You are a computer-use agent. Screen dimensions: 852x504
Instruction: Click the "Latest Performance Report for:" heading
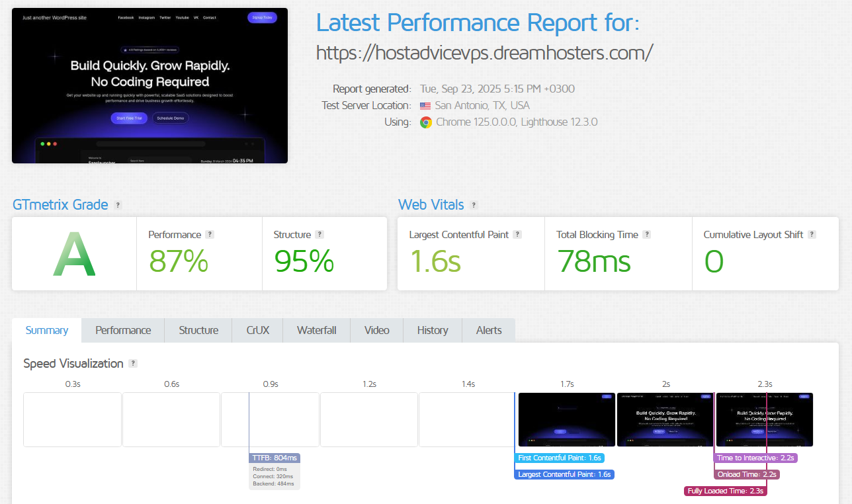click(x=478, y=22)
